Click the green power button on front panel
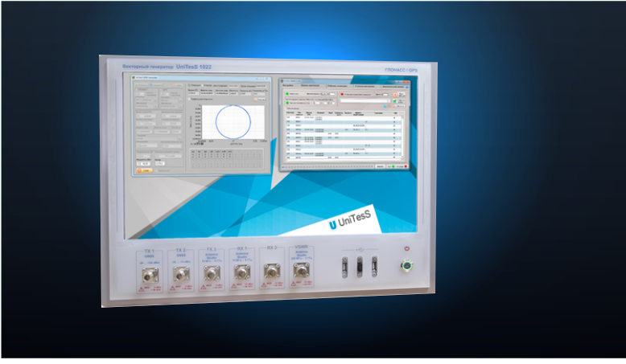 point(406,265)
